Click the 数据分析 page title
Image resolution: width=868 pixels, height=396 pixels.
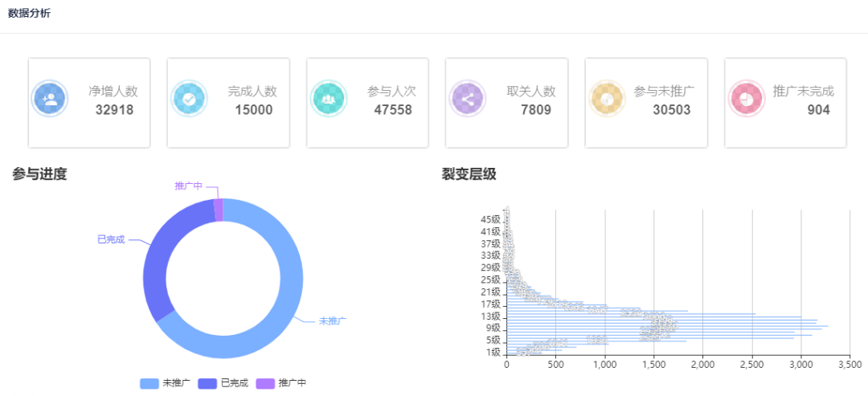30,14
